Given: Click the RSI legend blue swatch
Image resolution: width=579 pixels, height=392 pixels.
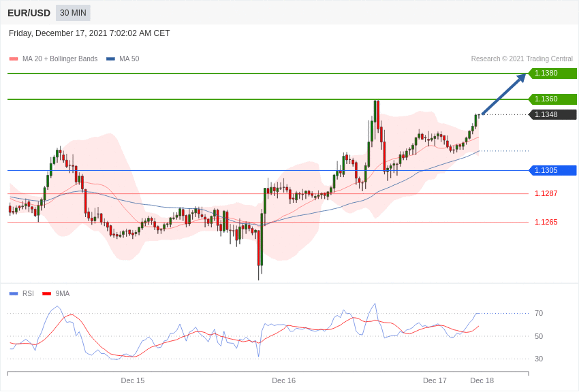Looking at the screenshot, I should pos(14,294).
